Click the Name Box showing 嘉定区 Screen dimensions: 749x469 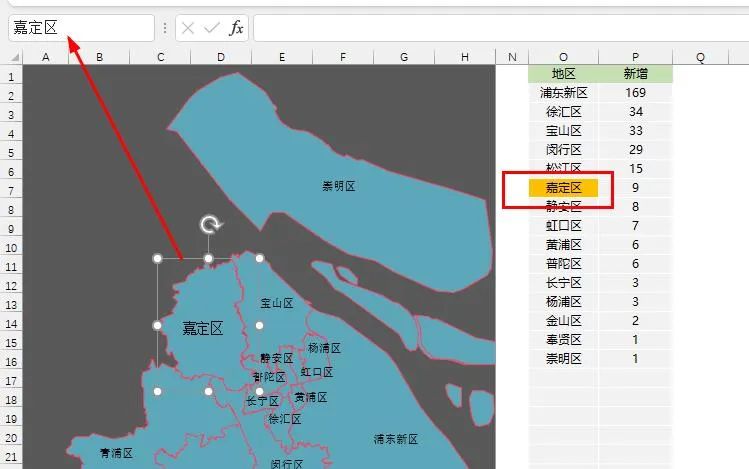pos(80,28)
